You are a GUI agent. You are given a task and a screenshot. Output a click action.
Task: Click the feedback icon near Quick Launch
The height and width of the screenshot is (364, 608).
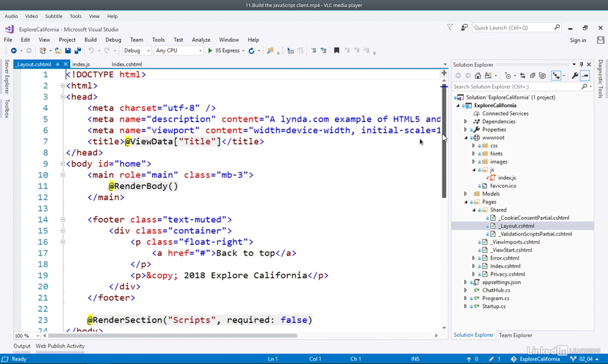(464, 27)
